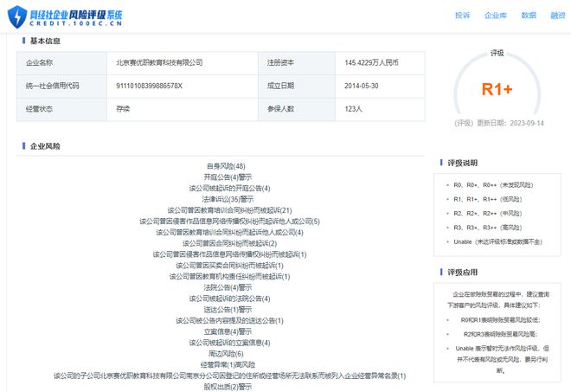Click the R1+ rating gauge
571x392 pixels.
pos(497,89)
